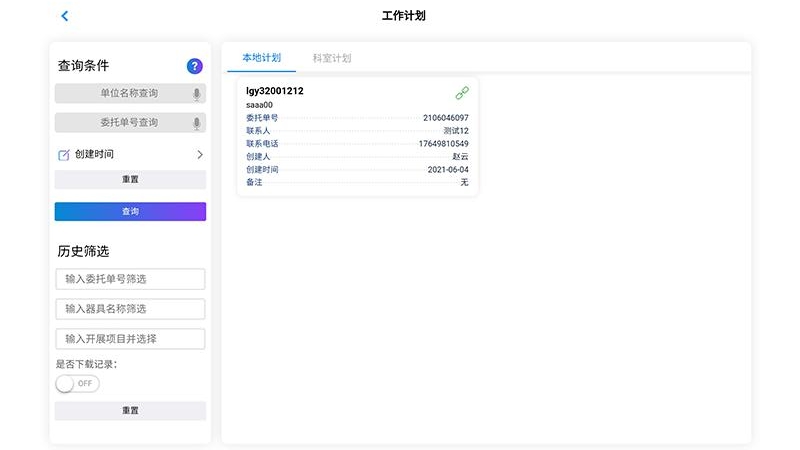Screen dimensions: 800x450
Task: Click the green link icon on plan card
Action: point(462,93)
